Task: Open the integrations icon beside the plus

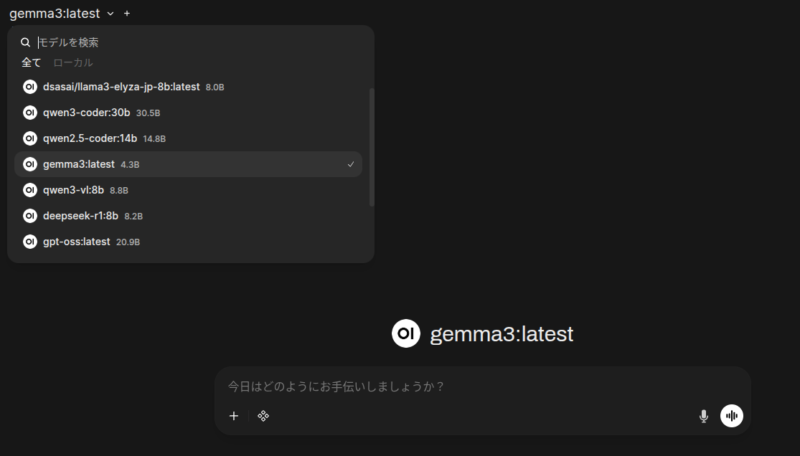Action: click(x=263, y=416)
